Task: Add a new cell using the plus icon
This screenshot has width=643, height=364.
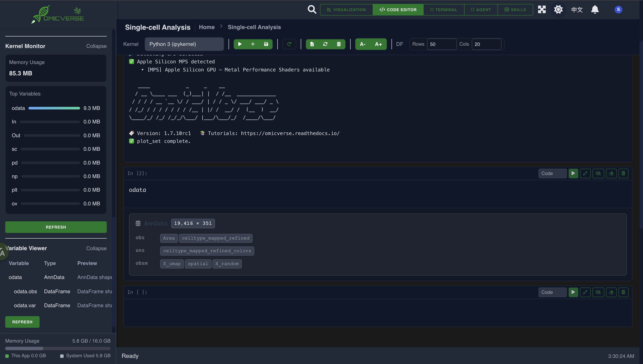Action: point(253,44)
